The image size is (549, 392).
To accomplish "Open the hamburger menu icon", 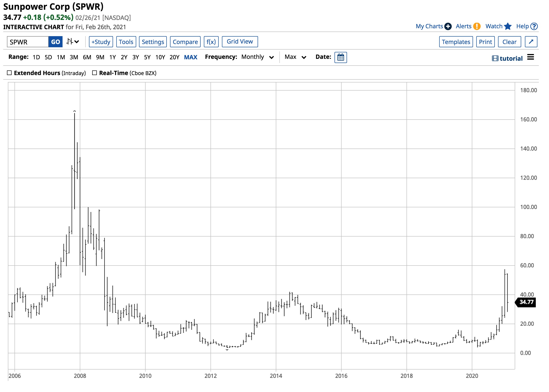I will [x=530, y=57].
